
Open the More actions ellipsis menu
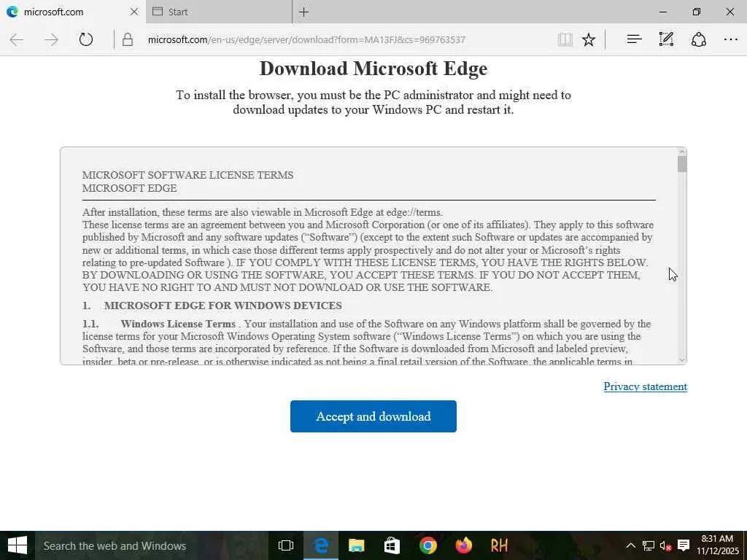(x=731, y=39)
